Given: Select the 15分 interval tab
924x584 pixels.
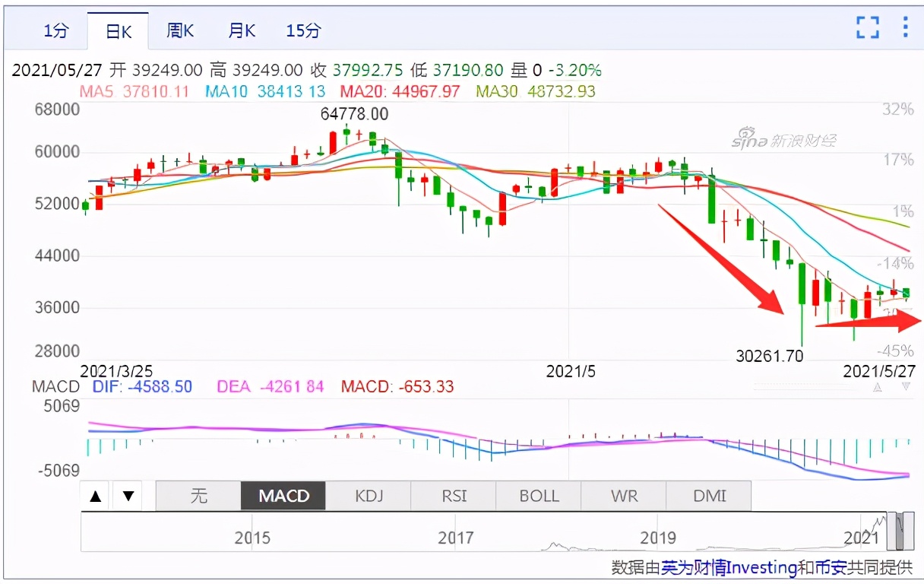Looking at the screenshot, I should (x=303, y=31).
